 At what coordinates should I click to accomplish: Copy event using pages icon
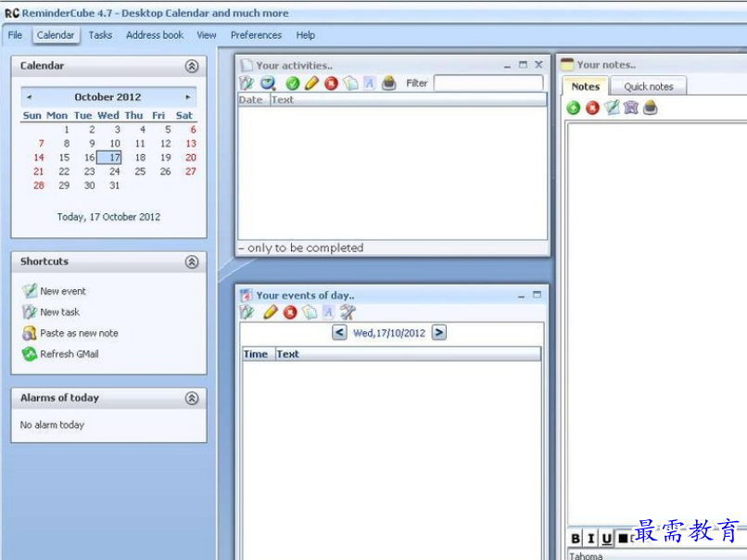[310, 312]
